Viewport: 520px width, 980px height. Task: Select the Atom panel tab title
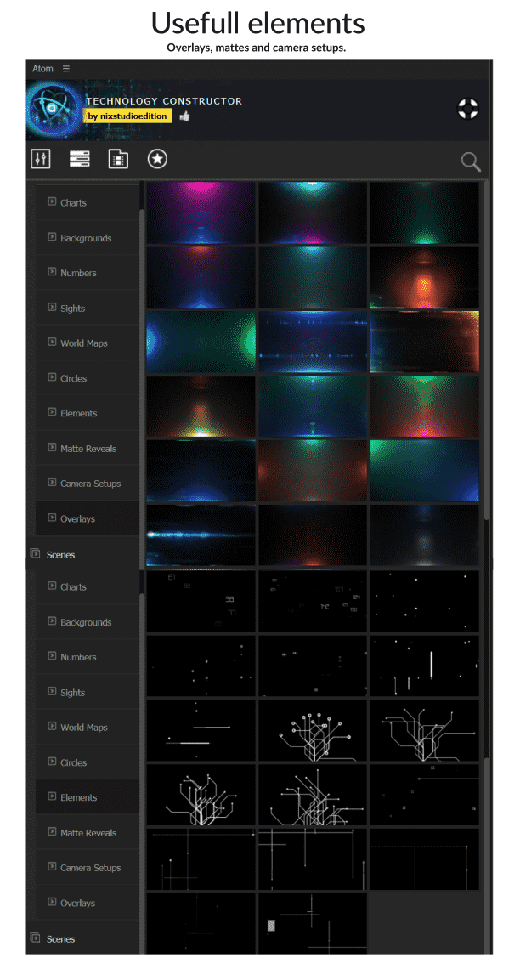pos(42,69)
